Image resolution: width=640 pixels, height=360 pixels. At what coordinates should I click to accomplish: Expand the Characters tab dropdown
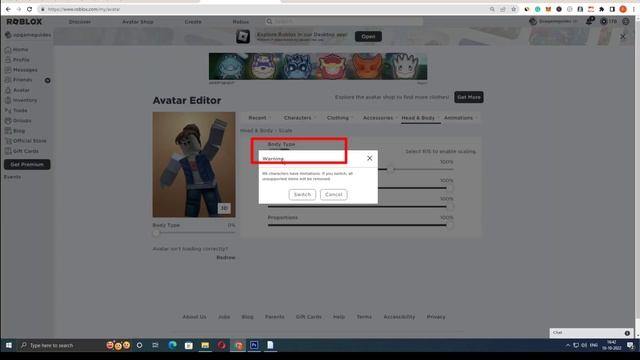click(x=300, y=118)
